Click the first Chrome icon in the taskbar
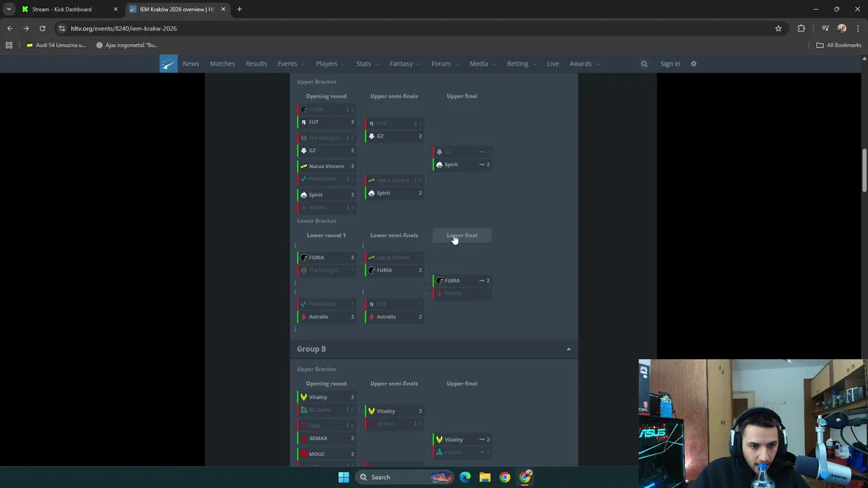The image size is (868, 488). tap(505, 477)
